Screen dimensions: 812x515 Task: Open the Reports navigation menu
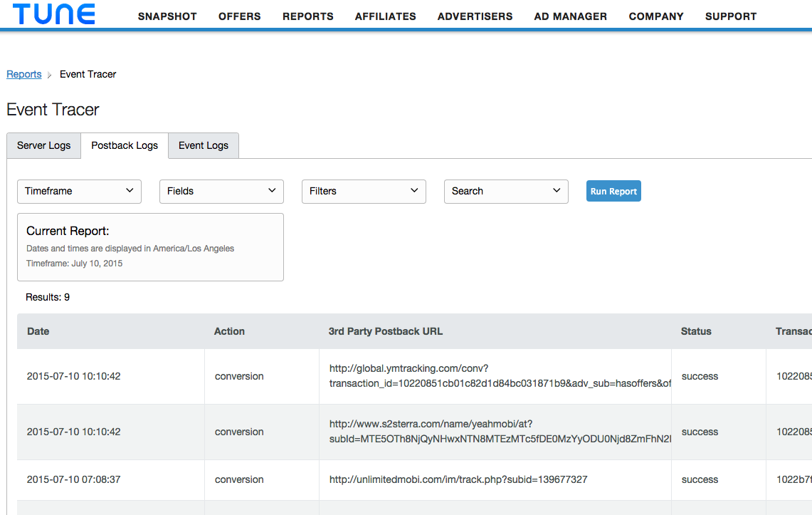(x=307, y=16)
